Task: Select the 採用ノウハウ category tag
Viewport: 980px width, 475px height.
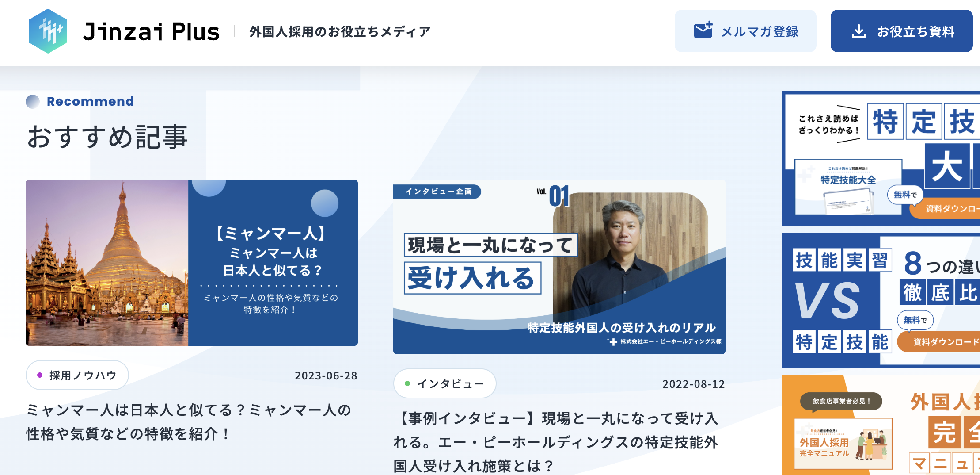Action: (77, 375)
